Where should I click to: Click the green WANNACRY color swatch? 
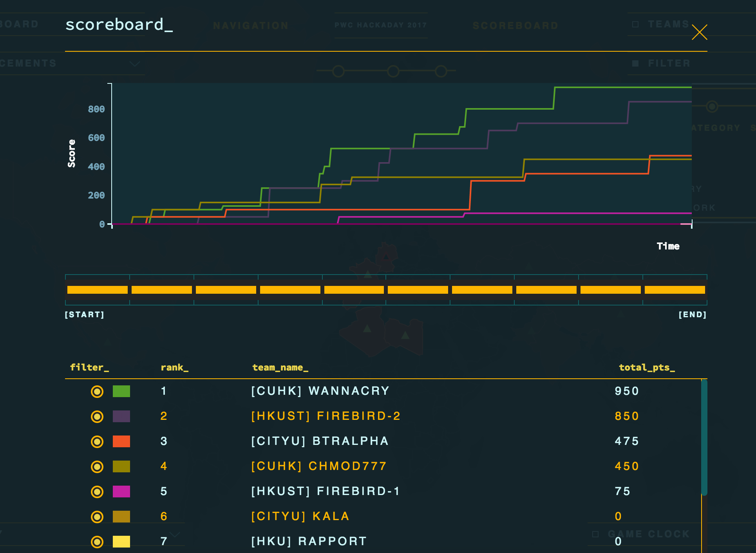point(121,391)
